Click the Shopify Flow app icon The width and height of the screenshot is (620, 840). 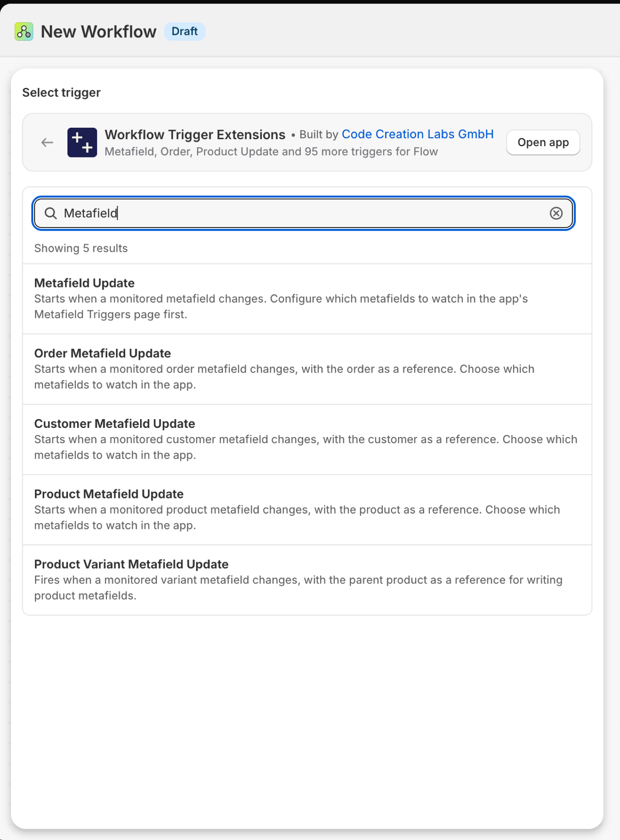click(24, 31)
